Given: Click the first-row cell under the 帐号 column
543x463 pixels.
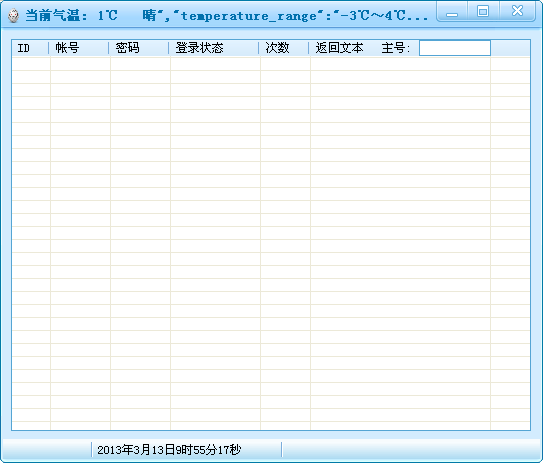Looking at the screenshot, I should (x=80, y=64).
